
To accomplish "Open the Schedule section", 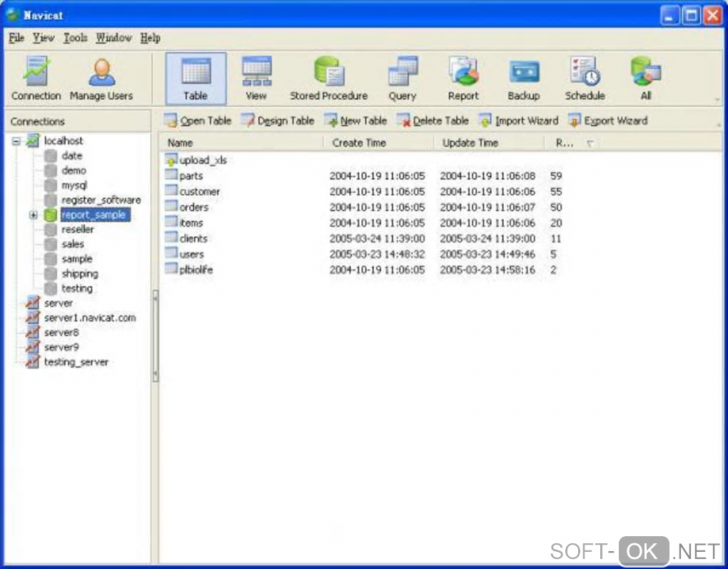I will tap(585, 78).
